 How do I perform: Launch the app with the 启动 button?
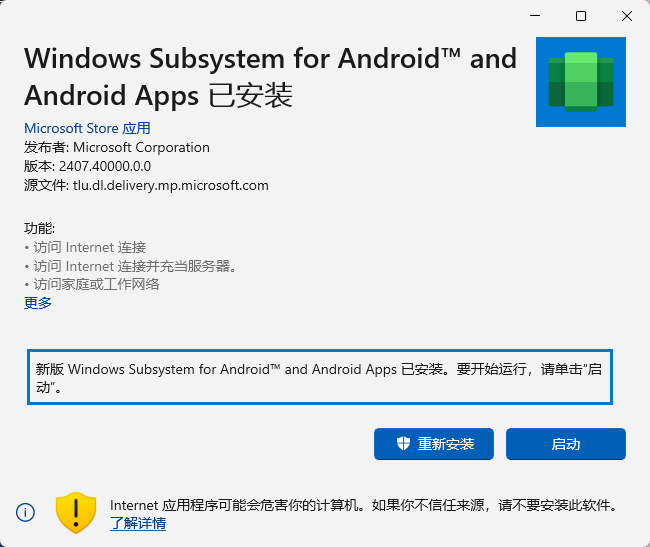click(566, 444)
